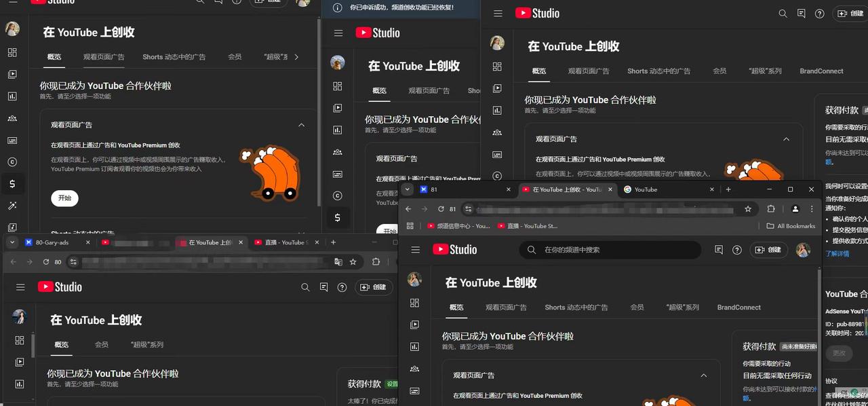Click send feedback icon in top-right Studio window

point(801,14)
